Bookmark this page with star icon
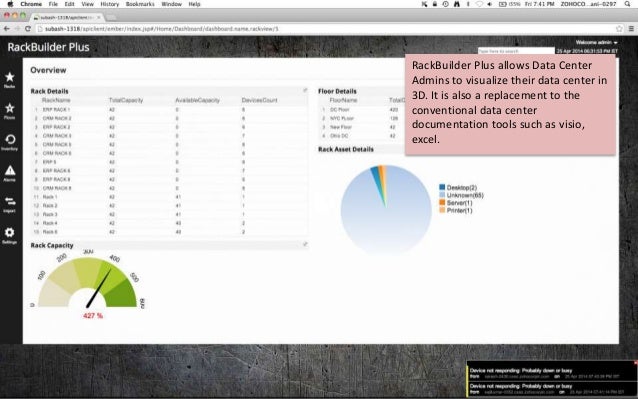This screenshot has height=399, width=638. point(619,29)
